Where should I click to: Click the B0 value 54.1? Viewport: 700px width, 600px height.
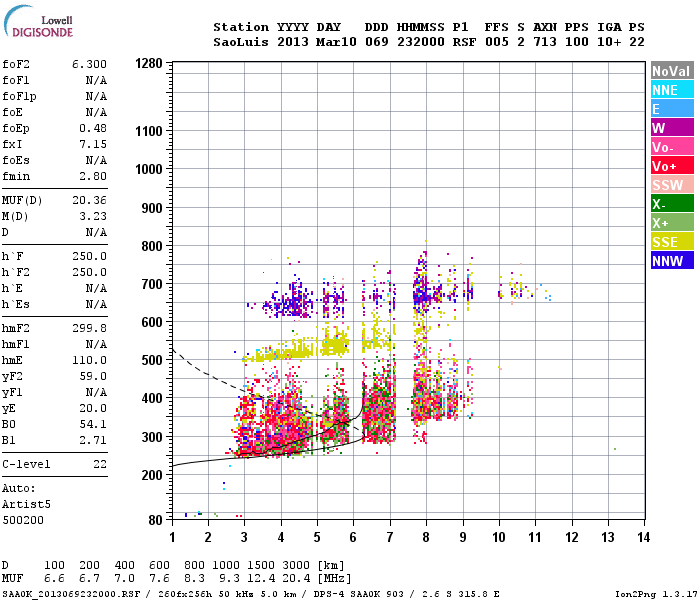click(x=93, y=424)
